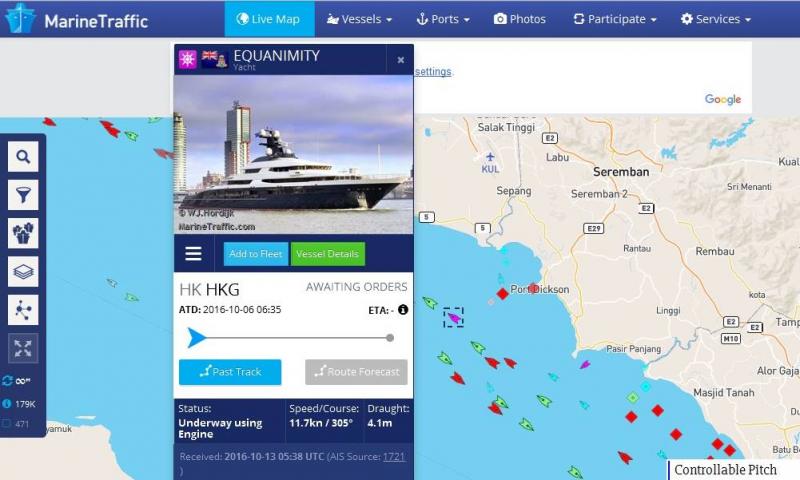This screenshot has height=480, width=800.
Task: Toggle the auto-refresh infinity control
Action: [16, 381]
